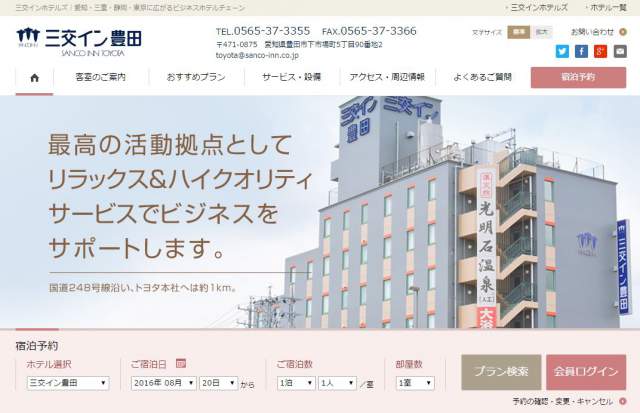
Task: Click the プラン検索 button
Action: (501, 372)
